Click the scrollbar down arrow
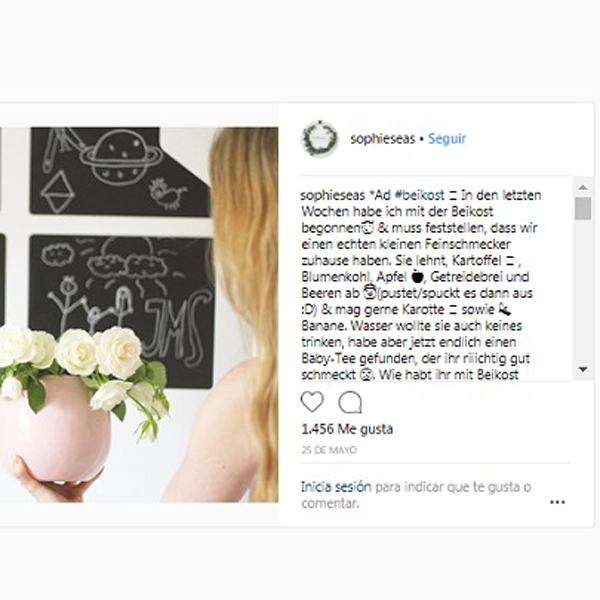 coord(583,369)
